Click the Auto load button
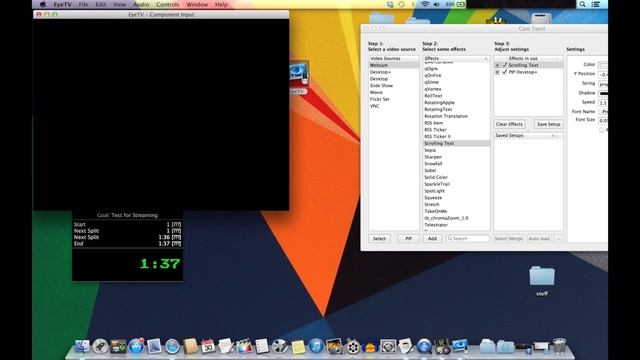This screenshot has height=360, width=640. tap(539, 238)
